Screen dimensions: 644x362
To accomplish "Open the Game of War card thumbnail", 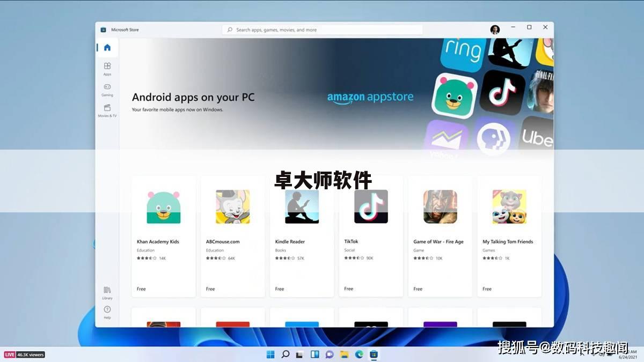I will pos(440,206).
